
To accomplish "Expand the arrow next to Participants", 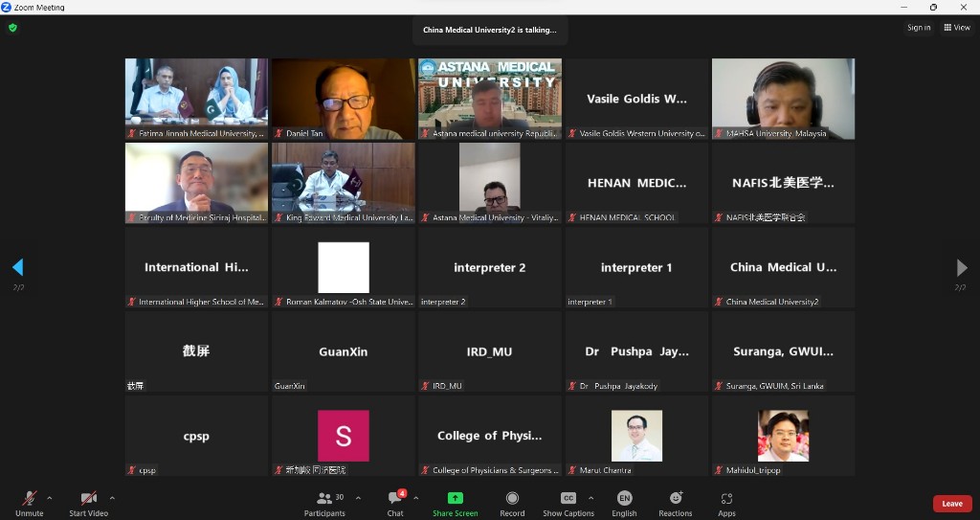I will click(358, 498).
